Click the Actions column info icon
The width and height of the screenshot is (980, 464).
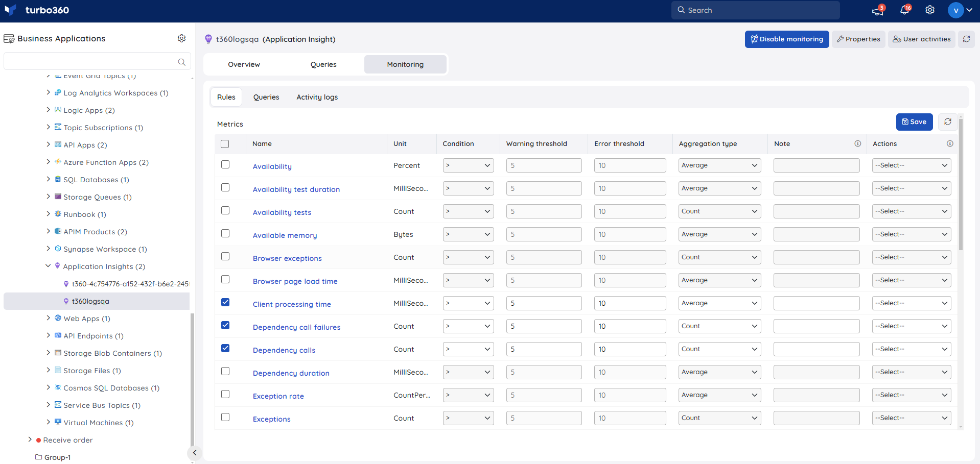click(950, 143)
